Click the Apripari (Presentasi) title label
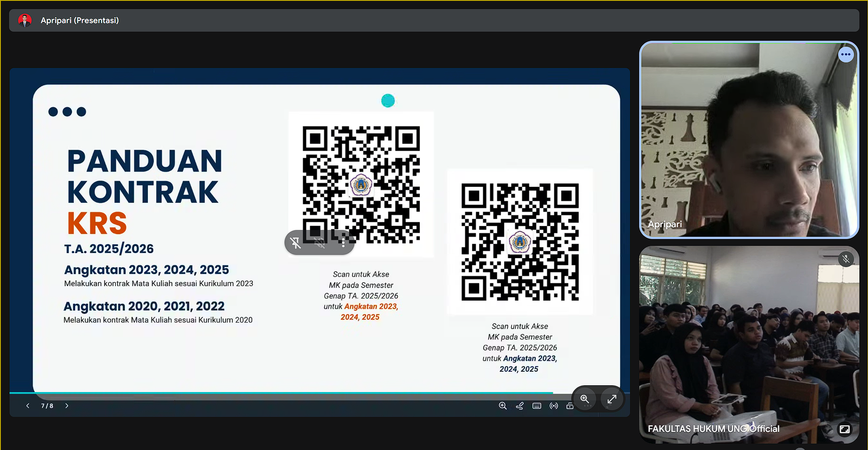 tap(80, 20)
